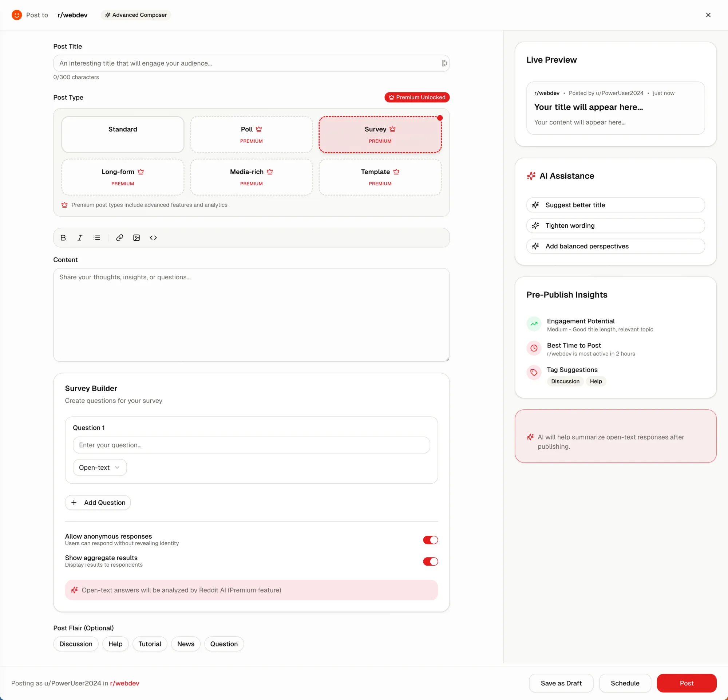Select the Poll premium post type
This screenshot has width=728, height=700.
click(x=251, y=134)
